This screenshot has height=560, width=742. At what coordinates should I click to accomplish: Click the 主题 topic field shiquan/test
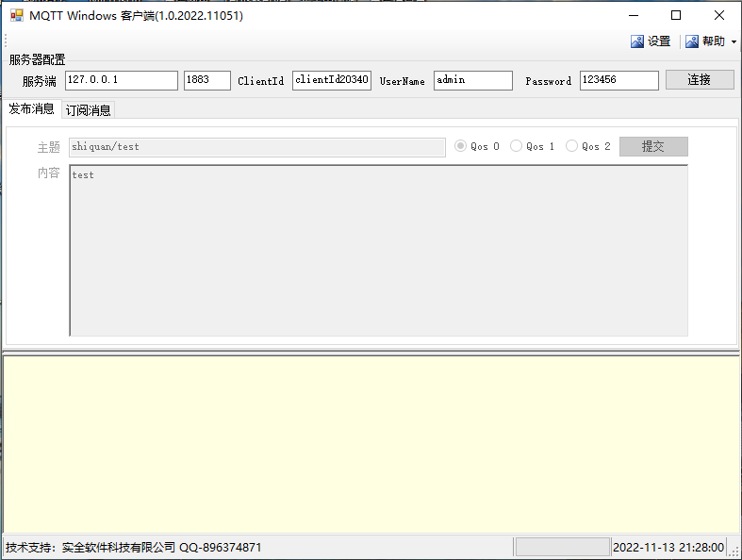[x=256, y=147]
